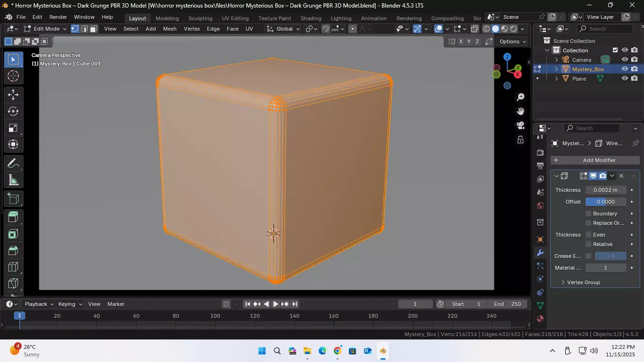The image size is (644, 362).
Task: Select the Bevel tool
Action: click(x=13, y=251)
